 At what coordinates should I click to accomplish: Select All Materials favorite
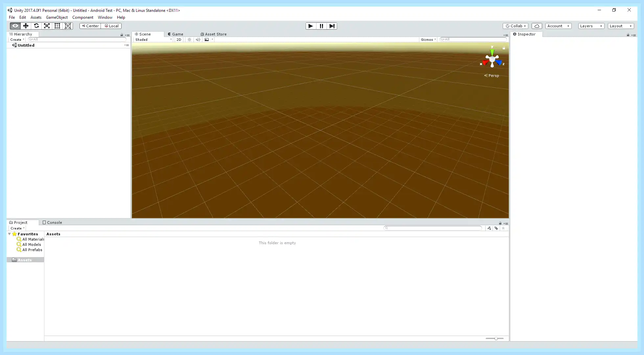click(x=31, y=239)
